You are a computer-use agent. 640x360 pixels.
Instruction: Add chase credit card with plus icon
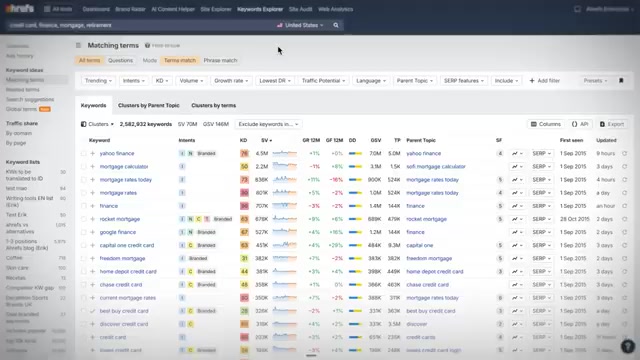point(93,284)
